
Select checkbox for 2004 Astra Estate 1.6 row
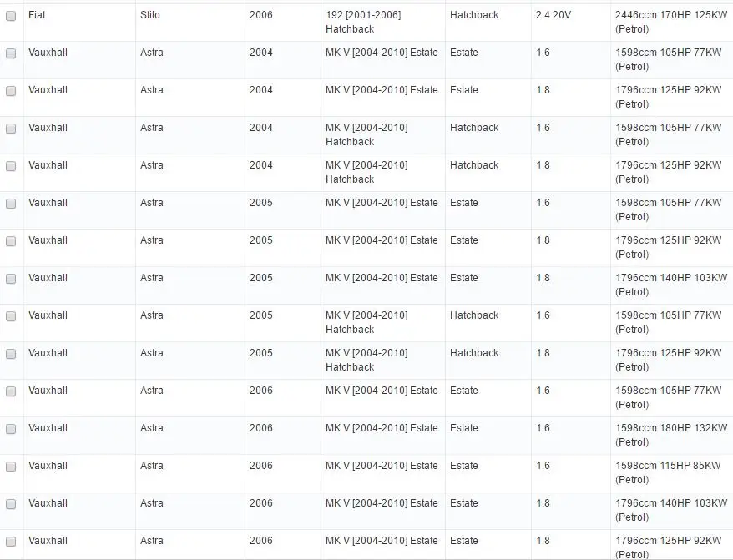pos(11,53)
